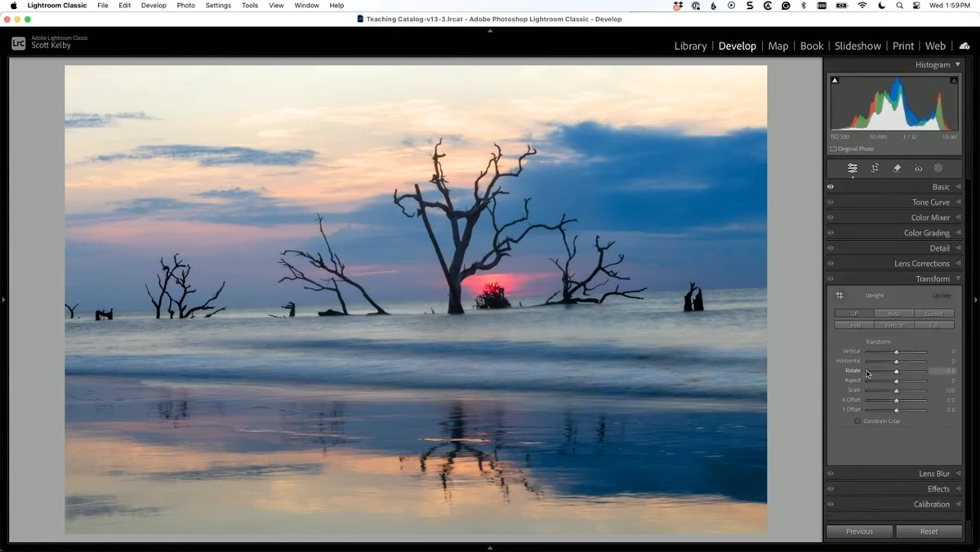This screenshot has height=552, width=980.
Task: Switch to the Book module
Action: [x=812, y=46]
